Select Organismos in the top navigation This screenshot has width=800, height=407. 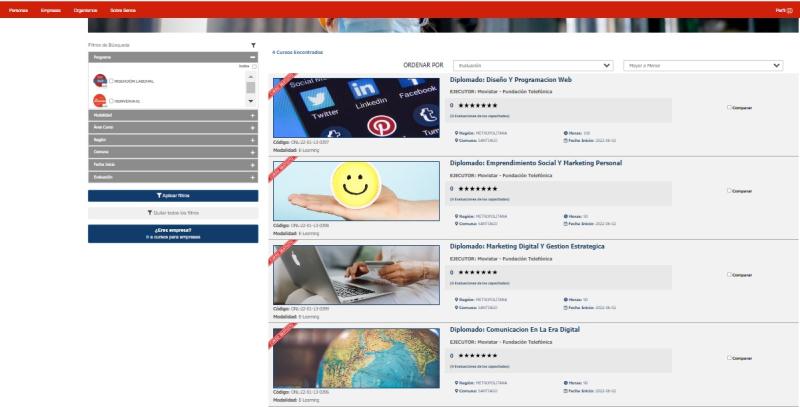[x=86, y=9]
